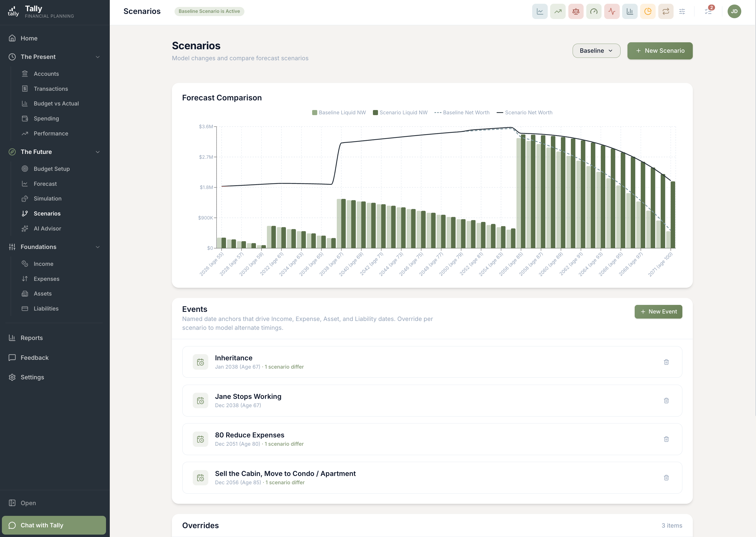Click the AI Advisor sparkle icon
This screenshot has width=756, height=537.
25,229
